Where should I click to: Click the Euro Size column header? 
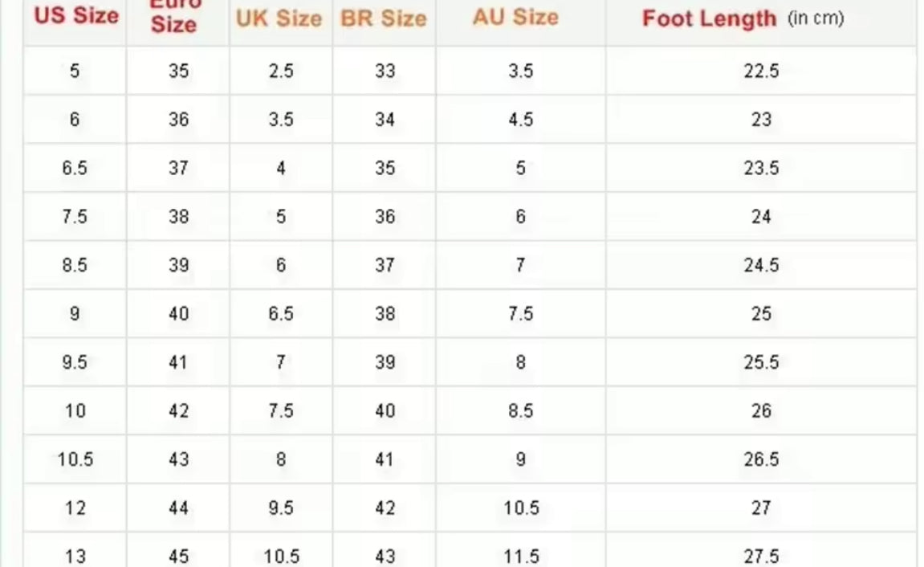pos(174,19)
